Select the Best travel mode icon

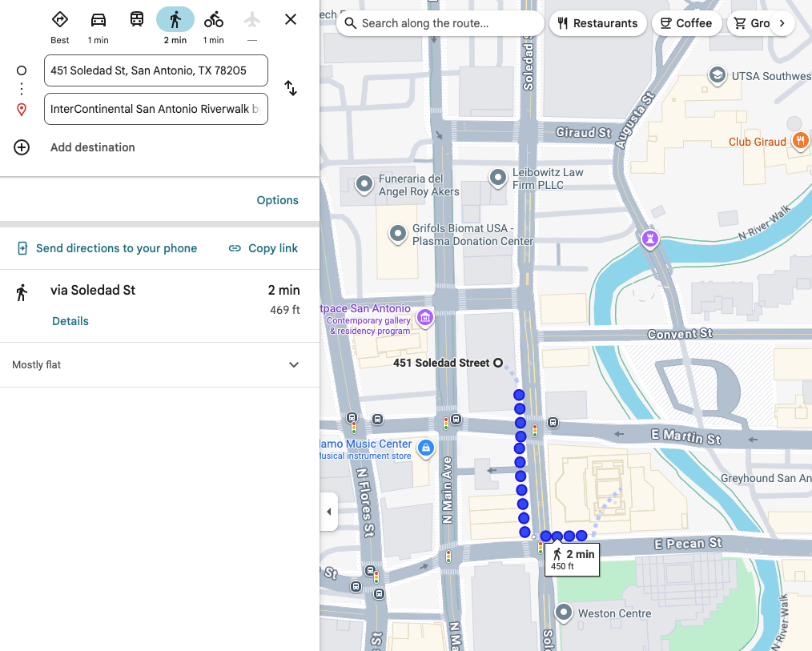pyautogui.click(x=60, y=20)
